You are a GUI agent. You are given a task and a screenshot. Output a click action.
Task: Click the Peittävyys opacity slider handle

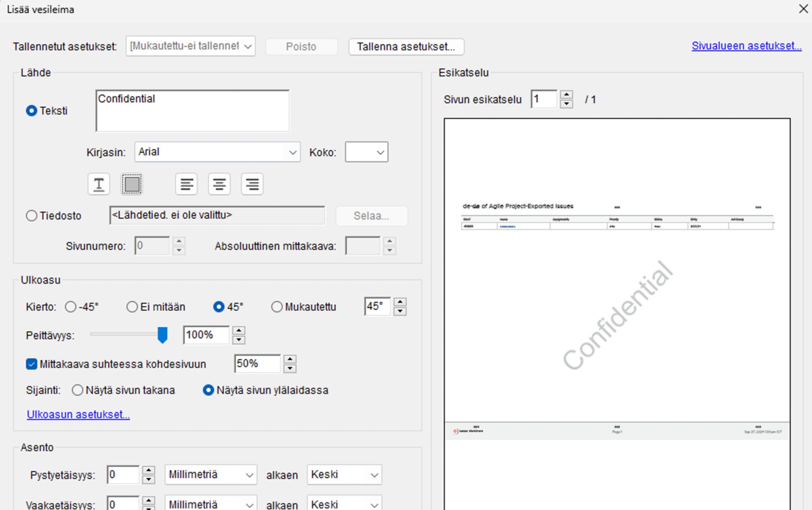162,335
